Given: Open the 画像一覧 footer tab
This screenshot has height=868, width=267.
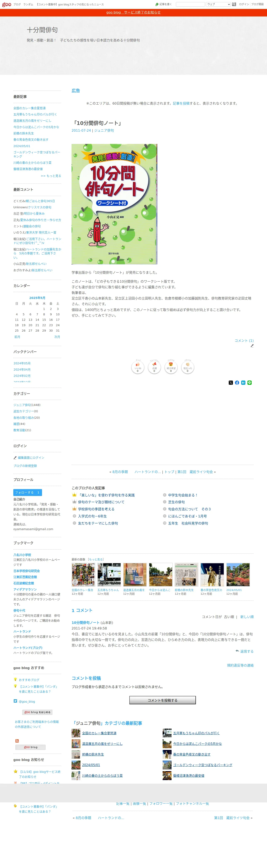Looking at the screenshot, I should point(139,804).
